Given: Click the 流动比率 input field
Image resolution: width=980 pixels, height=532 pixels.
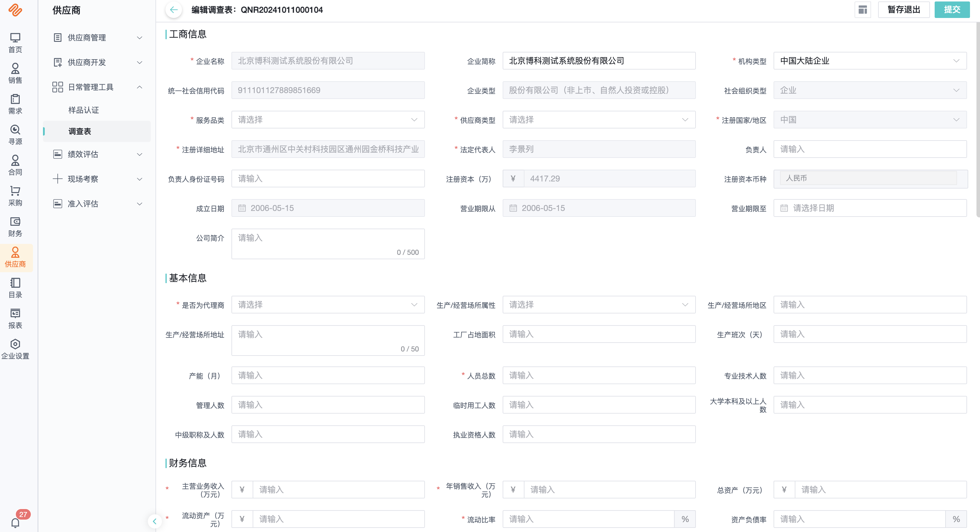Looking at the screenshot, I should [588, 519].
